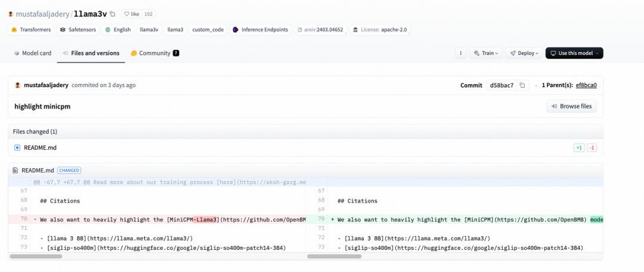
Task: Click the like heart button
Action: (132, 14)
